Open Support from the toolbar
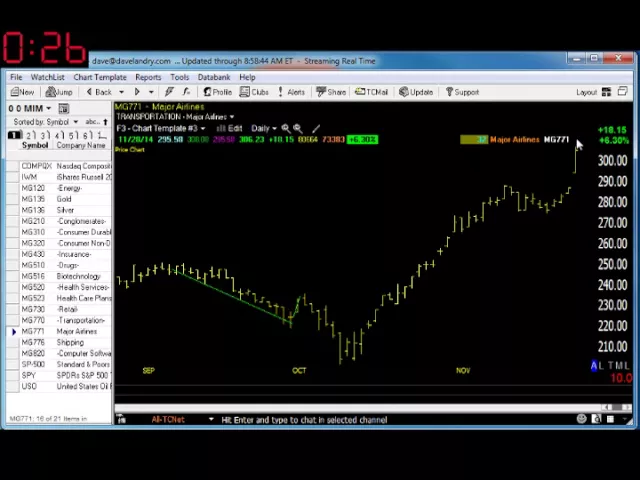The width and height of the screenshot is (640, 480). (462, 92)
